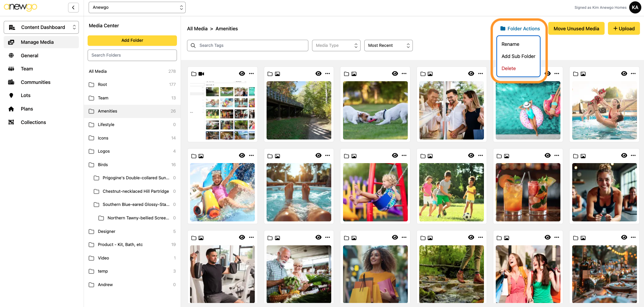
Task: Open the Most Recent sort dropdown
Action: tap(388, 45)
